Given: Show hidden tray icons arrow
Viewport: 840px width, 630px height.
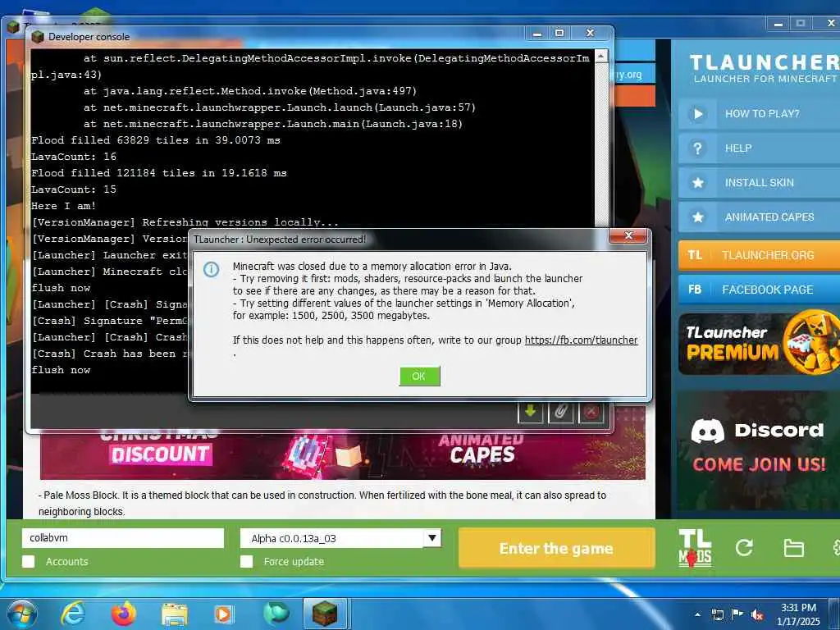Looking at the screenshot, I should pyautogui.click(x=697, y=614).
